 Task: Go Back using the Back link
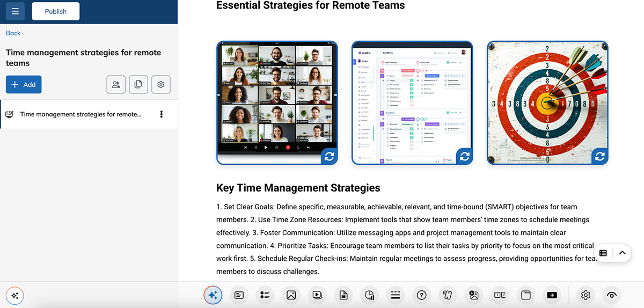[13, 33]
